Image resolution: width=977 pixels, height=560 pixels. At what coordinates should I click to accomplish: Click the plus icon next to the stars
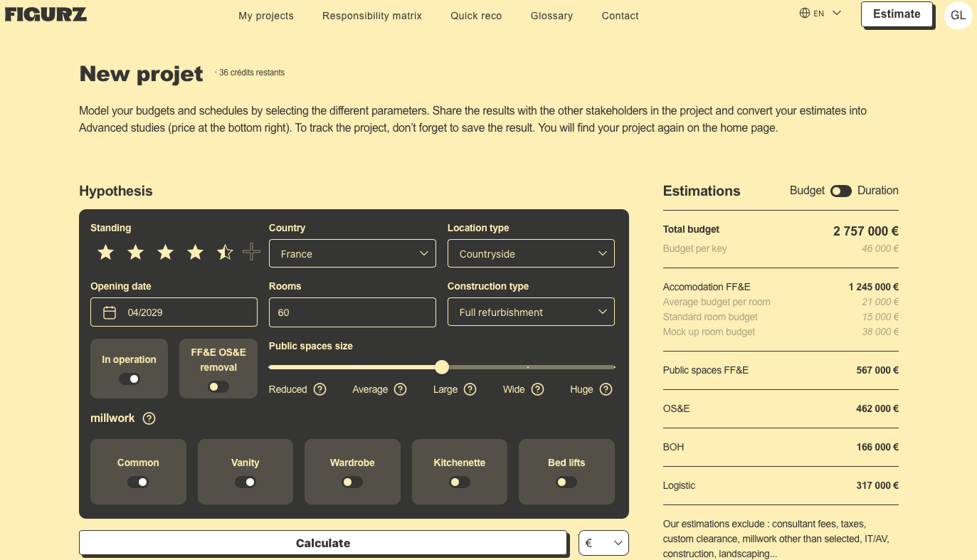(251, 252)
